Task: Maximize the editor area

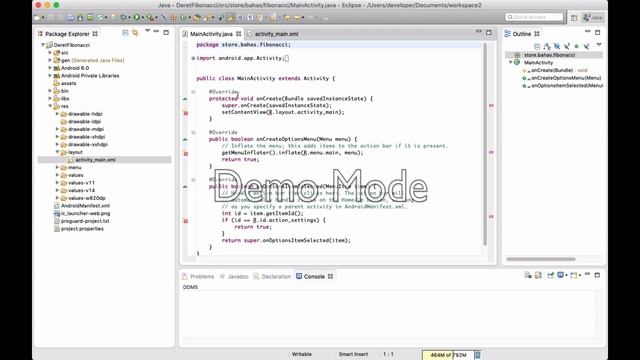Action: [489, 32]
